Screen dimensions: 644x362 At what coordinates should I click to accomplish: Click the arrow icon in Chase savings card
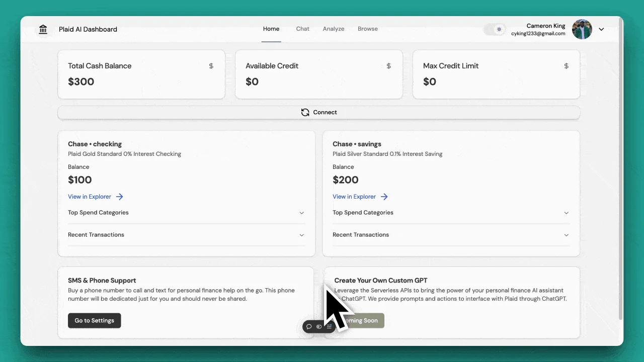384,197
